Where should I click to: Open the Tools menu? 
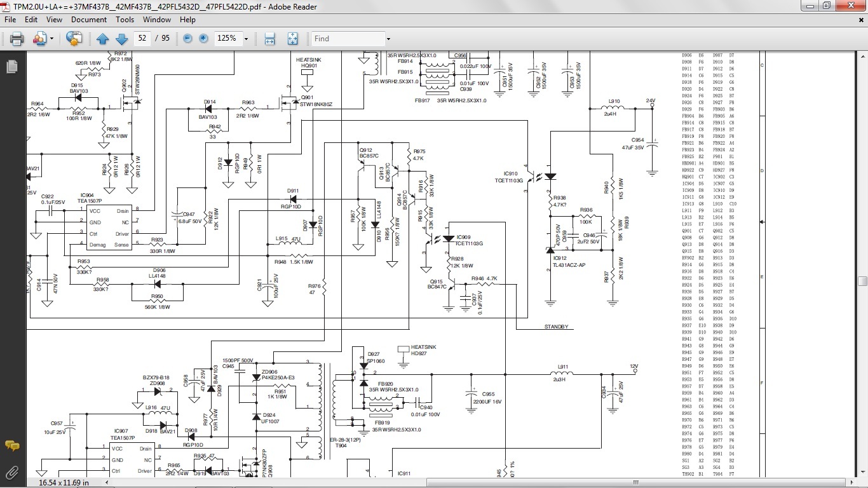coord(125,20)
